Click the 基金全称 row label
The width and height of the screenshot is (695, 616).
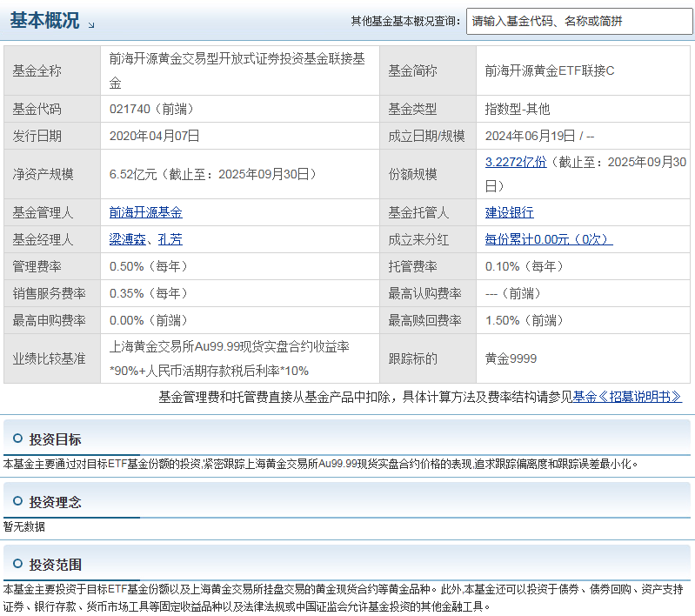pos(37,70)
